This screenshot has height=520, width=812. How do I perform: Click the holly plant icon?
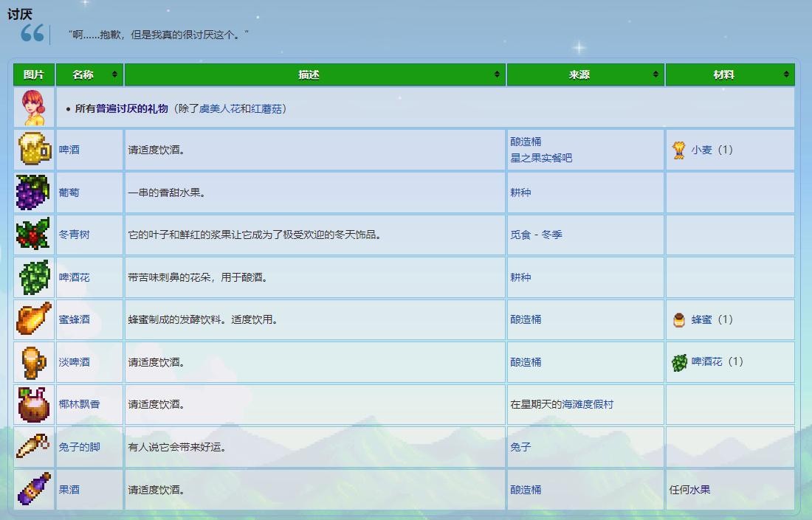point(33,235)
